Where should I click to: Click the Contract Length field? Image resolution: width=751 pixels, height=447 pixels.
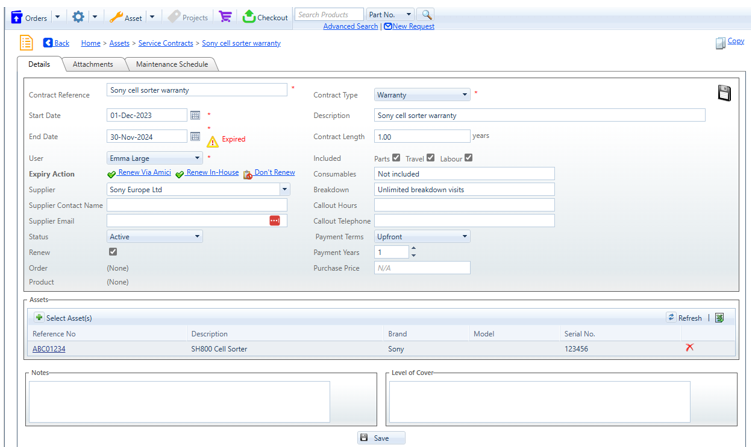(422, 137)
